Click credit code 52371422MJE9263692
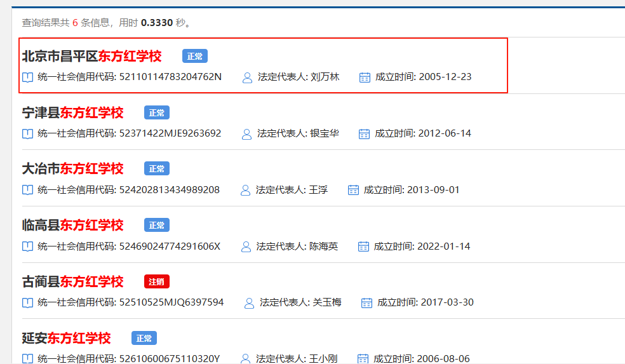The width and height of the screenshot is (625, 364). 170,133
